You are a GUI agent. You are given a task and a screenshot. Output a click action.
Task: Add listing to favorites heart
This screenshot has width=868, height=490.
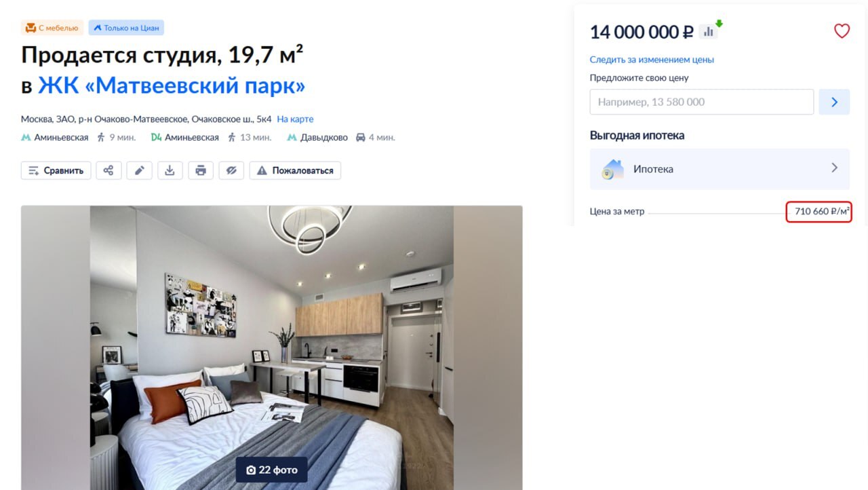click(842, 31)
